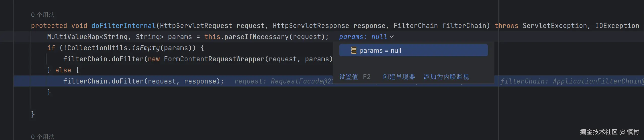Viewport: 644px width, 140px height.
Task: Click the variable icon beside params = null
Action: 354,50
